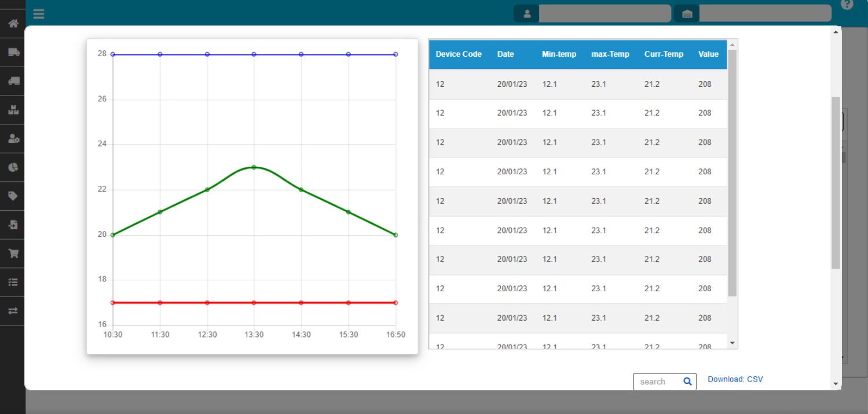Open the pie chart reports icon
Viewport: 868px width, 414px height.
coord(13,167)
